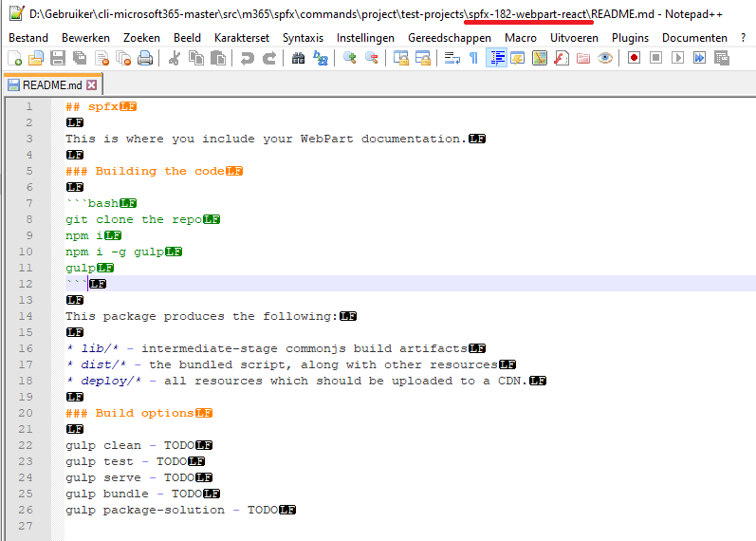Zoom out of the editor text
The height and width of the screenshot is (541, 756).
[372, 59]
